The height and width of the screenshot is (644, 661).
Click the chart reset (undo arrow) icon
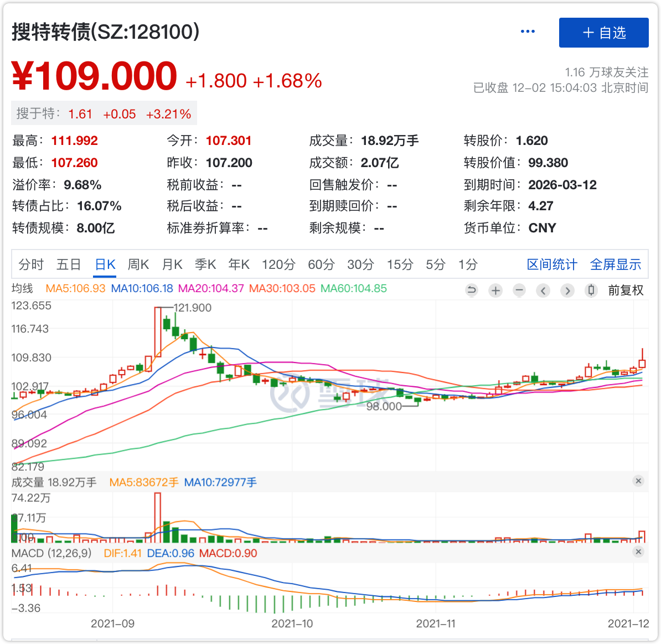pos(472,290)
